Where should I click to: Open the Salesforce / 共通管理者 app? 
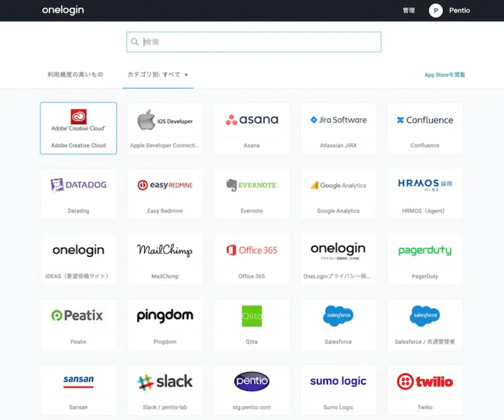point(425,325)
